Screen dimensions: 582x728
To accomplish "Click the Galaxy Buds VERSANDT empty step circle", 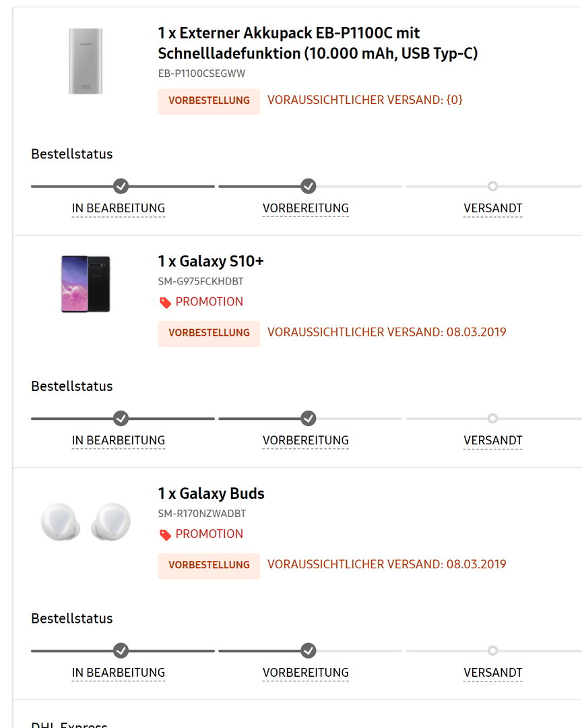I will [493, 650].
